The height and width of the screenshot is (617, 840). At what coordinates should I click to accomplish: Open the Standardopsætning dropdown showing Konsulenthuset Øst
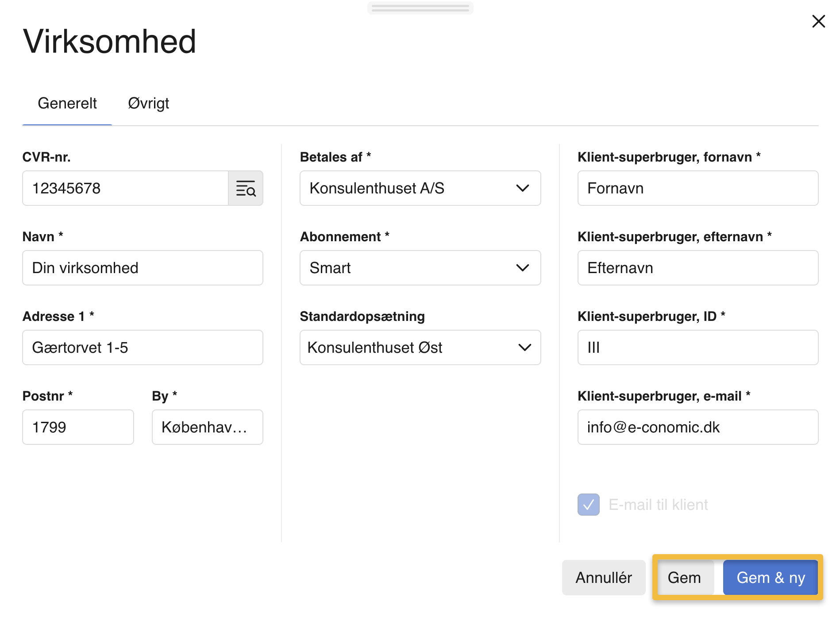(420, 348)
